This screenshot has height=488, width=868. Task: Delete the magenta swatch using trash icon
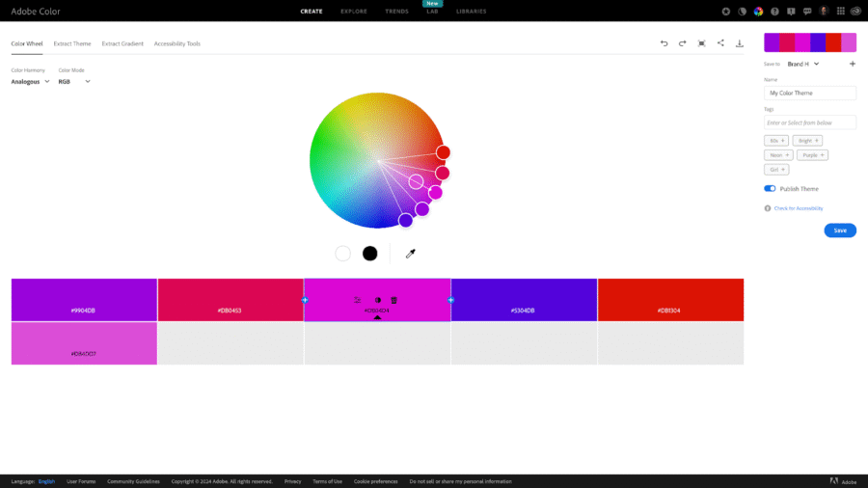point(394,300)
